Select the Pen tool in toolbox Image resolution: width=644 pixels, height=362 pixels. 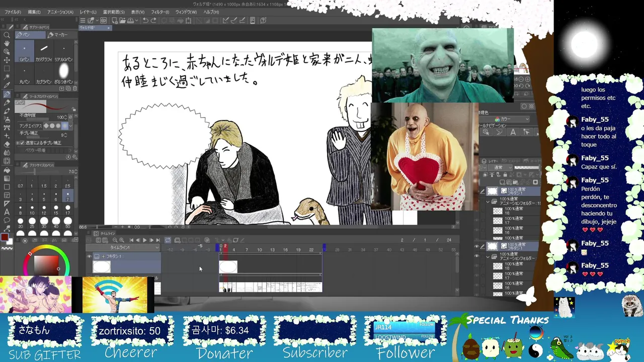(x=7, y=95)
